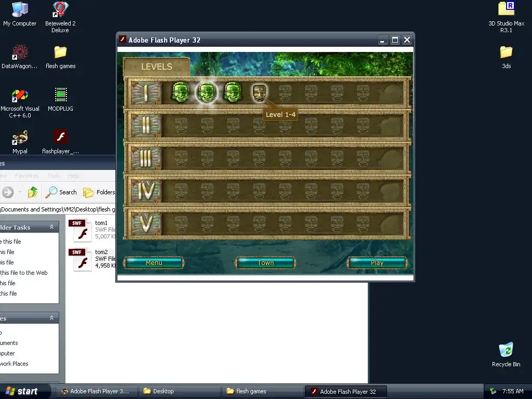Click Search in the Explorer toolbar

click(61, 192)
